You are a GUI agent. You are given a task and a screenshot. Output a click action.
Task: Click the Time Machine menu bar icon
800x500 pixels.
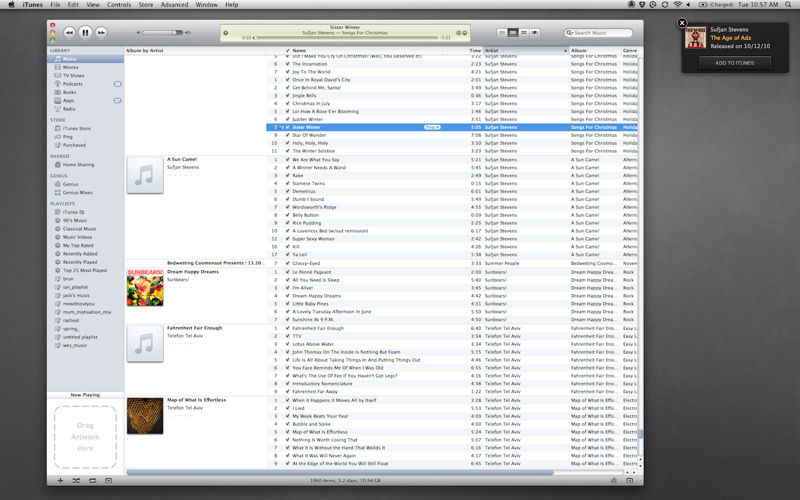click(653, 5)
